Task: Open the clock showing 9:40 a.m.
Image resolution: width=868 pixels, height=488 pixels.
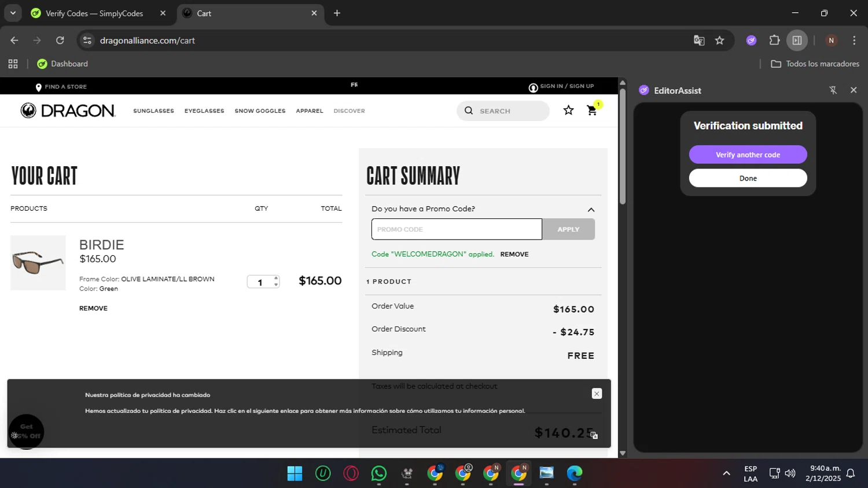Action: [x=824, y=474]
